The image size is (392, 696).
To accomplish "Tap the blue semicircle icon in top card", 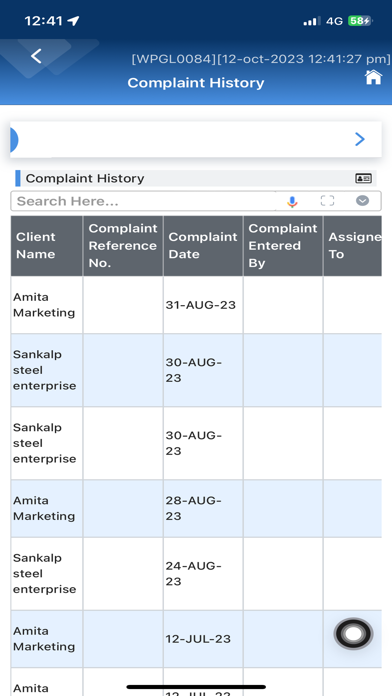I will 14,139.
